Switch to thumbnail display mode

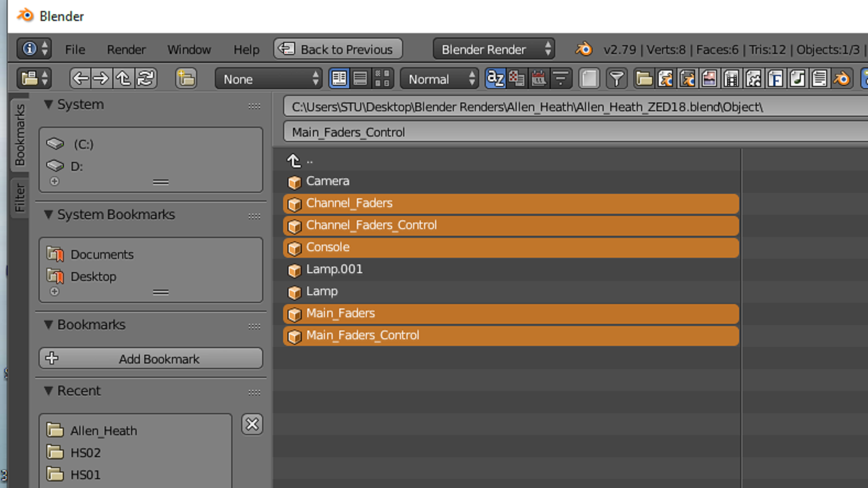(382, 79)
